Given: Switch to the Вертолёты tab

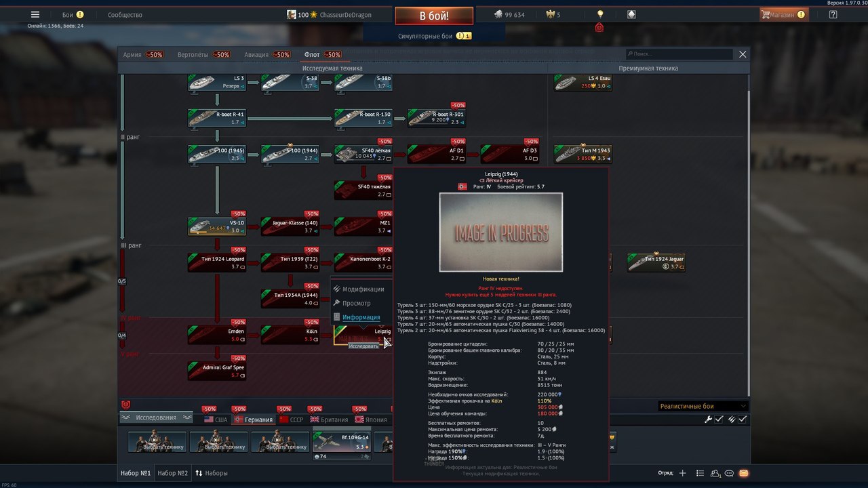Looking at the screenshot, I should pos(203,54).
